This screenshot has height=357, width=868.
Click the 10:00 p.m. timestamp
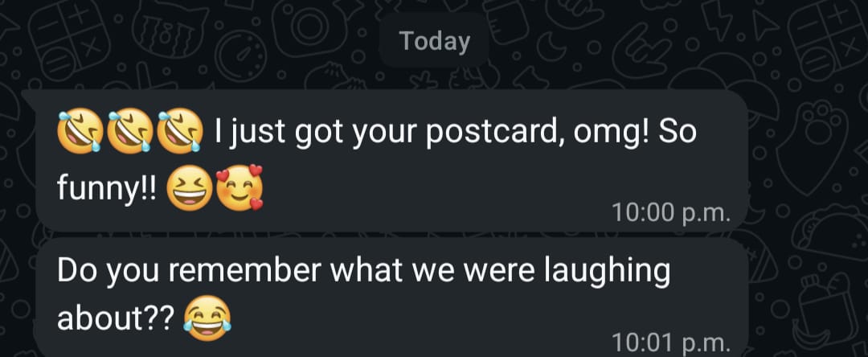(671, 213)
